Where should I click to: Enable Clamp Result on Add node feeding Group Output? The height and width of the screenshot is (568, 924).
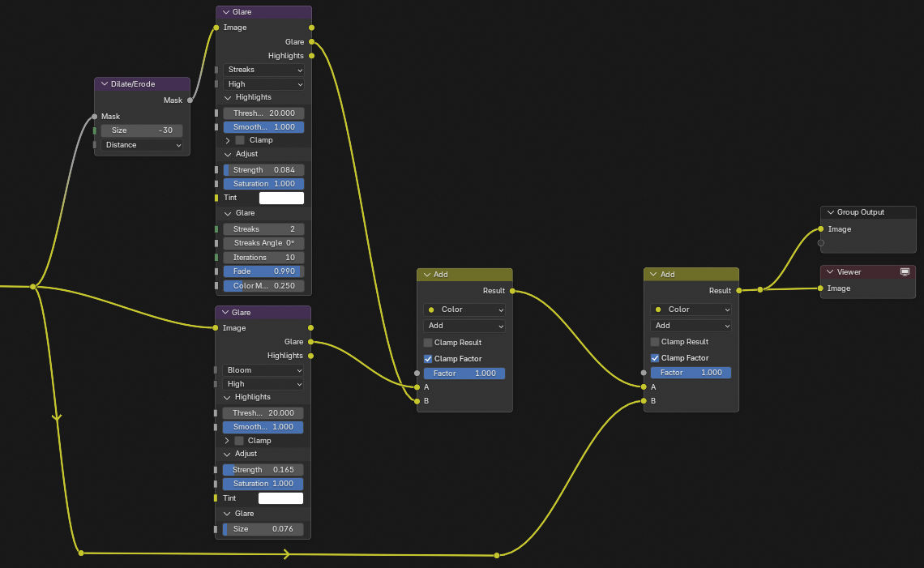(655, 342)
